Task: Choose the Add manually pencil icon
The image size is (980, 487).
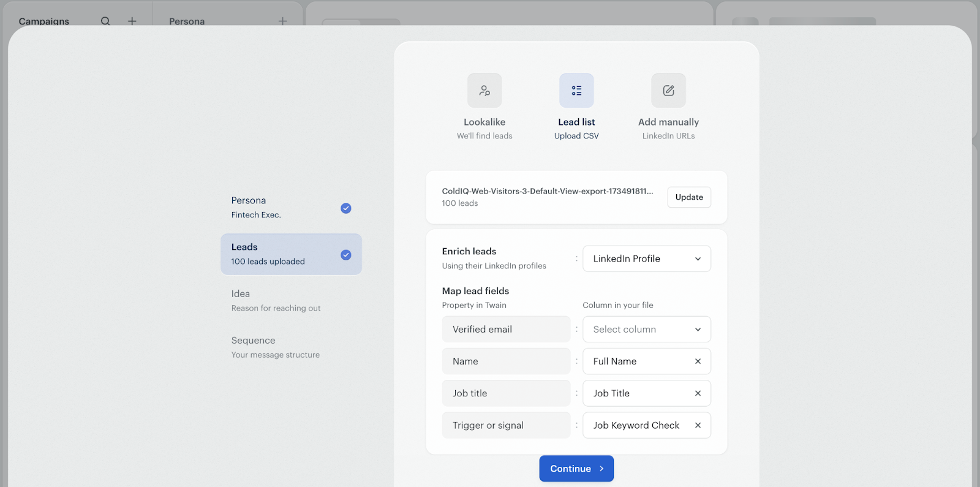Action: (x=668, y=91)
